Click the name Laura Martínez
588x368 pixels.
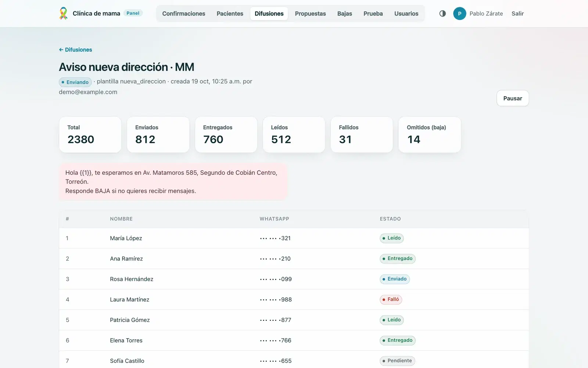[x=130, y=300]
